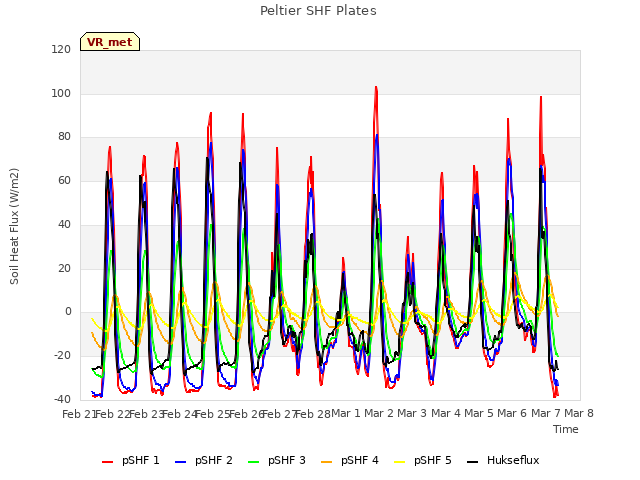The height and width of the screenshot is (480, 640).
Task: Click the 0 y-axis tick label
Action: coord(68,312)
